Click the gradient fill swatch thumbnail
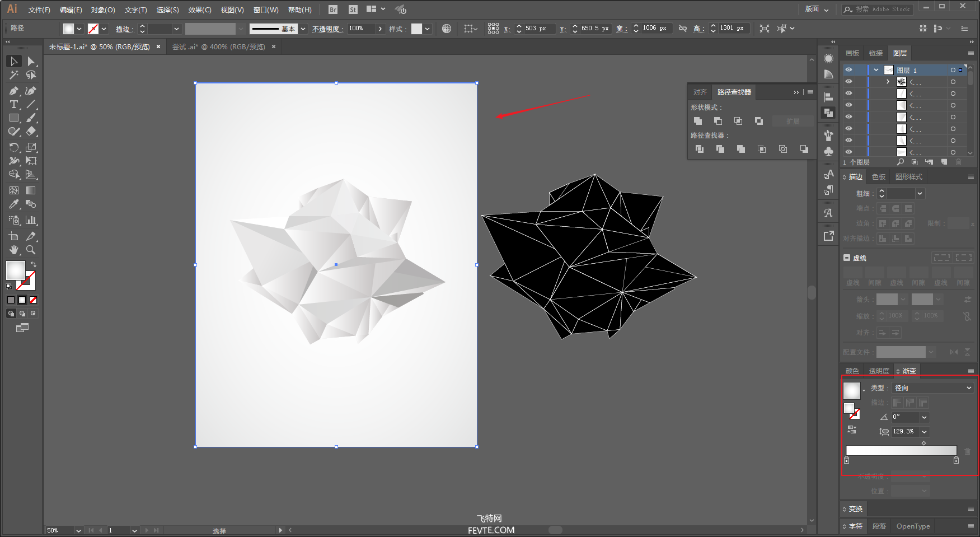The image size is (980, 537). pos(852,390)
